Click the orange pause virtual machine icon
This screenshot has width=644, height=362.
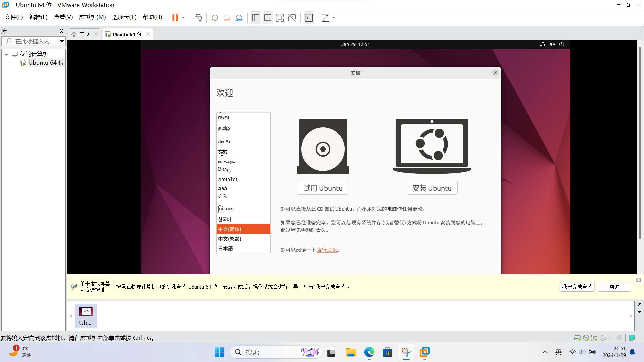(x=175, y=18)
